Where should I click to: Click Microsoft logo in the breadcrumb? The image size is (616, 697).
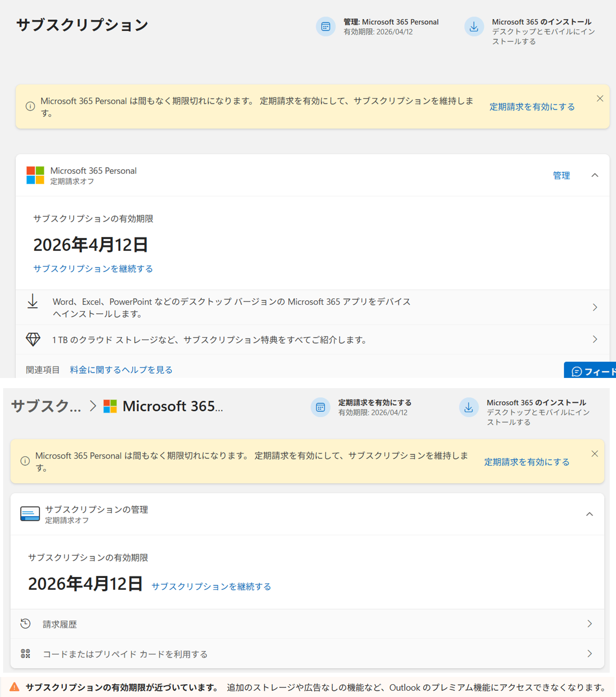pyautogui.click(x=110, y=406)
